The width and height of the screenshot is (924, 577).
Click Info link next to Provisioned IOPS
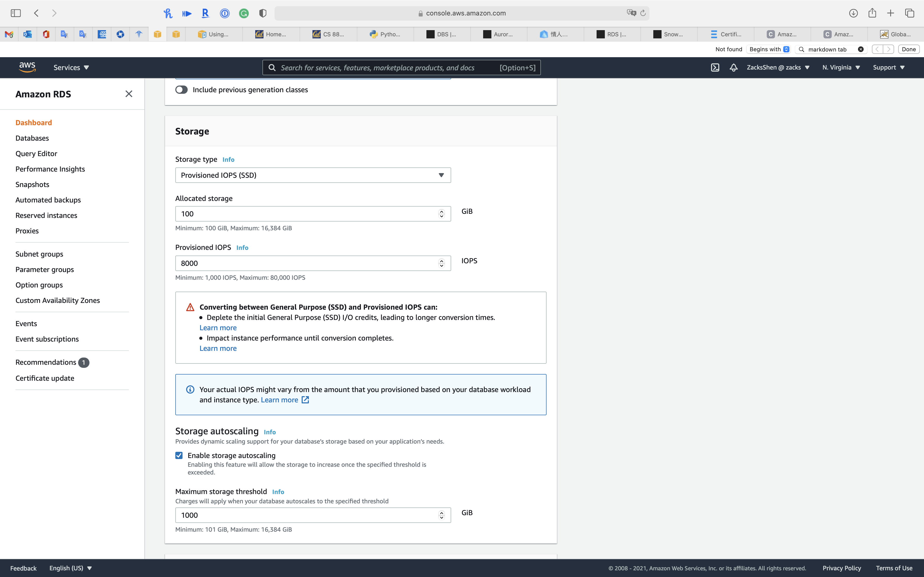pos(242,248)
